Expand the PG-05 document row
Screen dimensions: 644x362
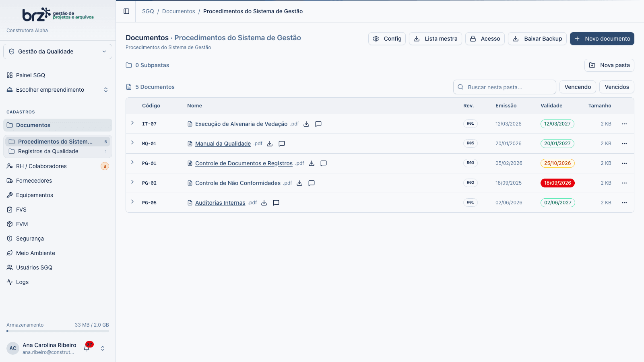[x=132, y=202]
